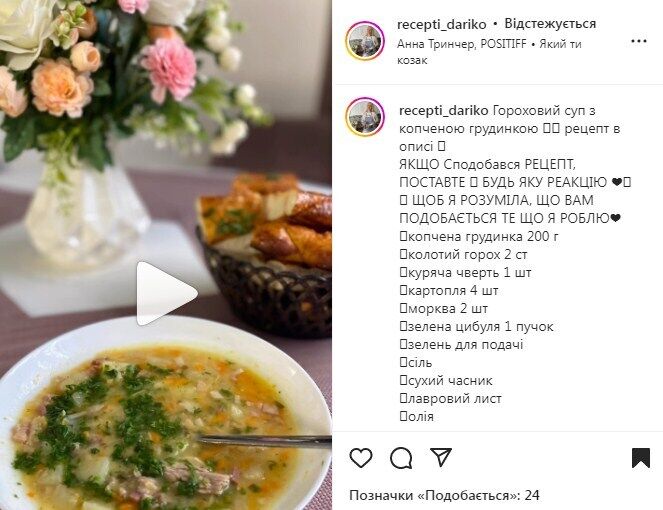Open comments via the speech bubble icon
The image size is (663, 510).
pos(401,458)
